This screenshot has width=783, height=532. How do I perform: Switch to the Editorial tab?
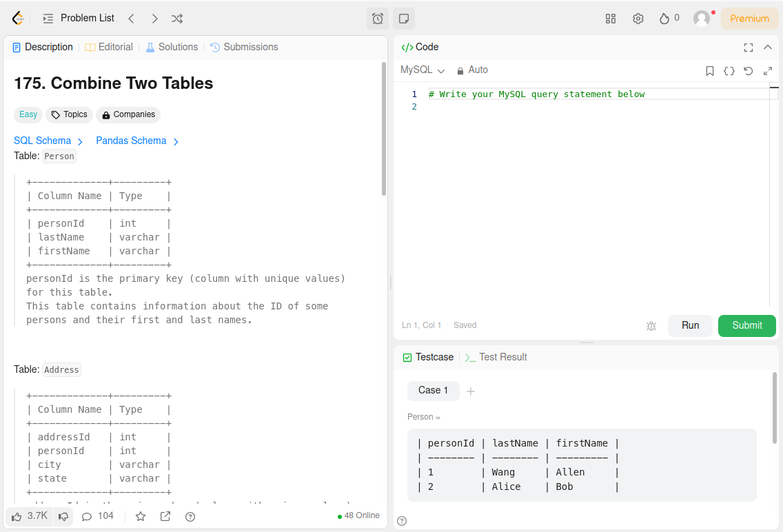click(x=109, y=47)
